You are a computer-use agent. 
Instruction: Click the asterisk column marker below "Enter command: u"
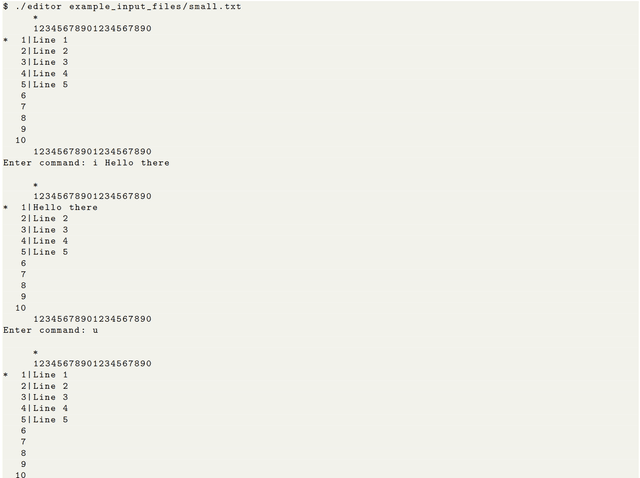[x=36, y=352]
